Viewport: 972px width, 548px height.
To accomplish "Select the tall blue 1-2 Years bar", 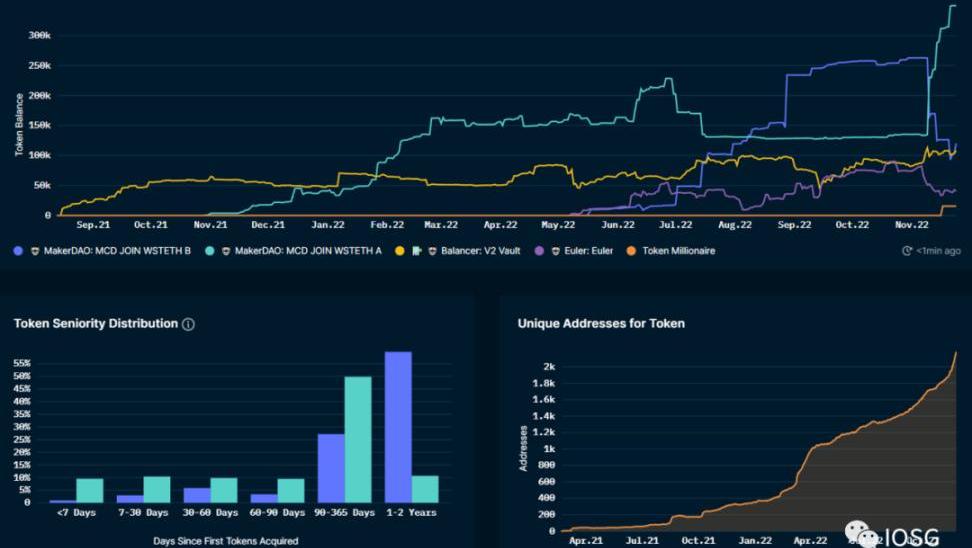I will click(x=398, y=426).
